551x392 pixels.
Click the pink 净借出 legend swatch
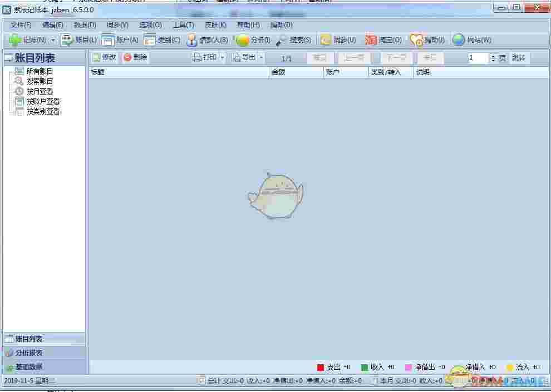409,368
